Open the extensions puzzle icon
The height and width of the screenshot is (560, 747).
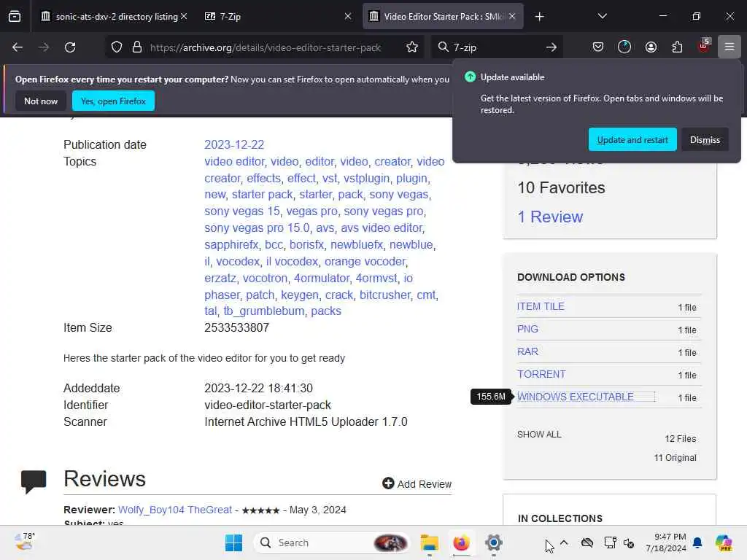677,47
